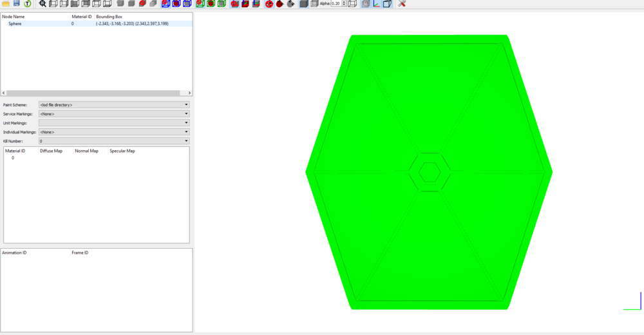644x335 pixels.
Task: Click the Normal Map column header
Action: point(86,151)
